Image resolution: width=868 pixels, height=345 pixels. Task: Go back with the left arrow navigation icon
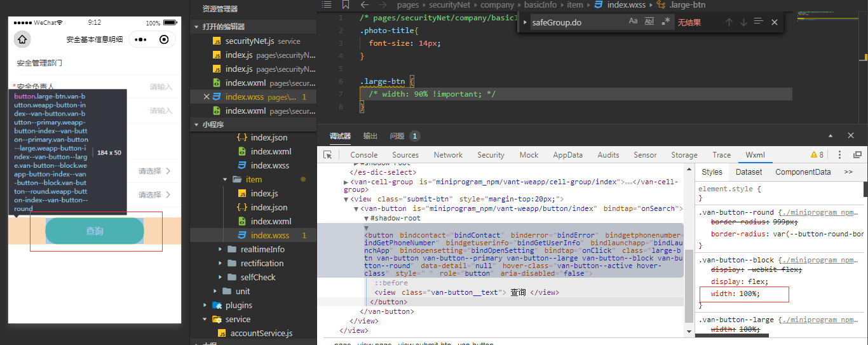(365, 4)
